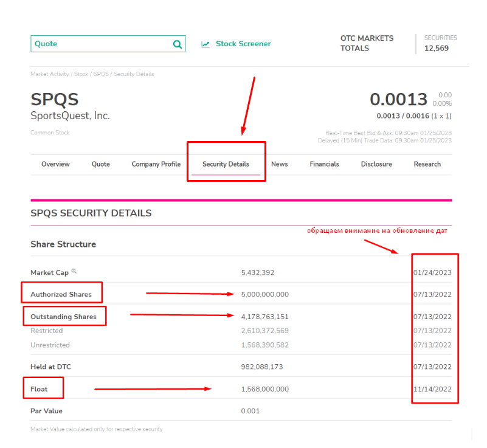Image resolution: width=487 pixels, height=448 pixels.
Task: Click the market cap value 5,432,392
Action: (x=258, y=272)
